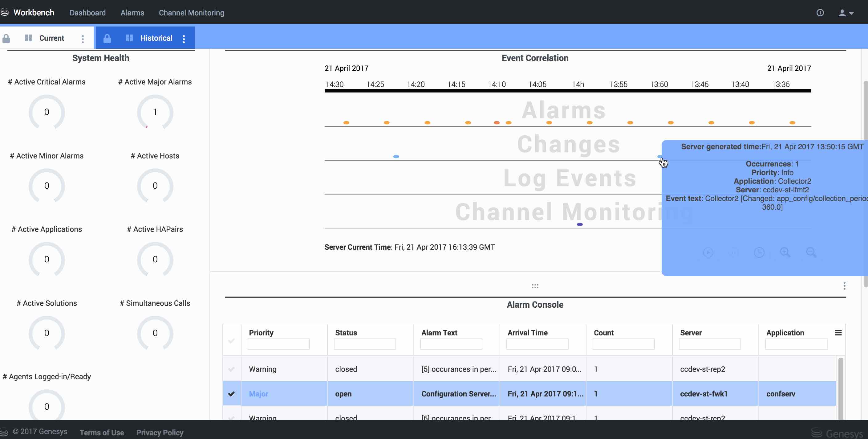Click the grid icon on Historical tab
The height and width of the screenshot is (439, 868).
(129, 38)
